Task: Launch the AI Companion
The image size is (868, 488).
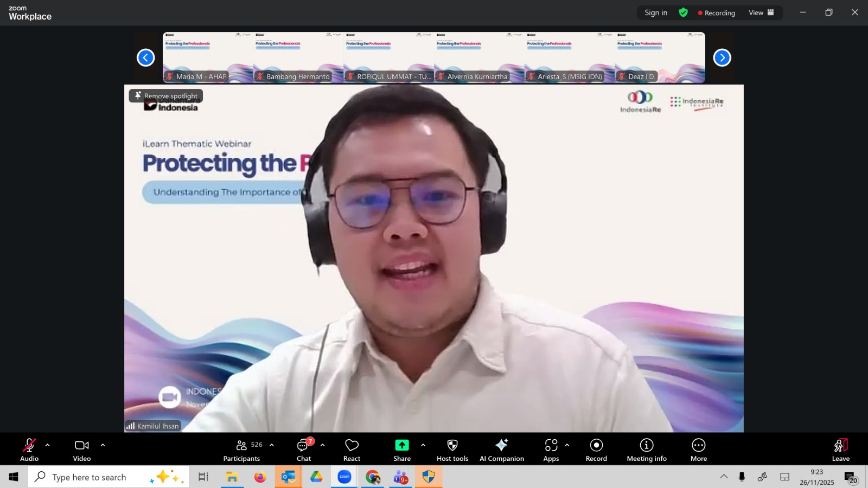Action: tap(501, 450)
